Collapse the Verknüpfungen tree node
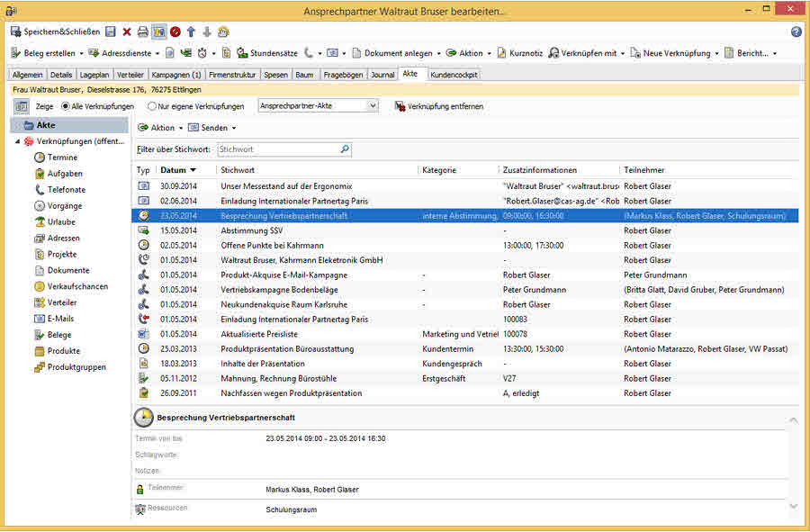 tap(17, 141)
